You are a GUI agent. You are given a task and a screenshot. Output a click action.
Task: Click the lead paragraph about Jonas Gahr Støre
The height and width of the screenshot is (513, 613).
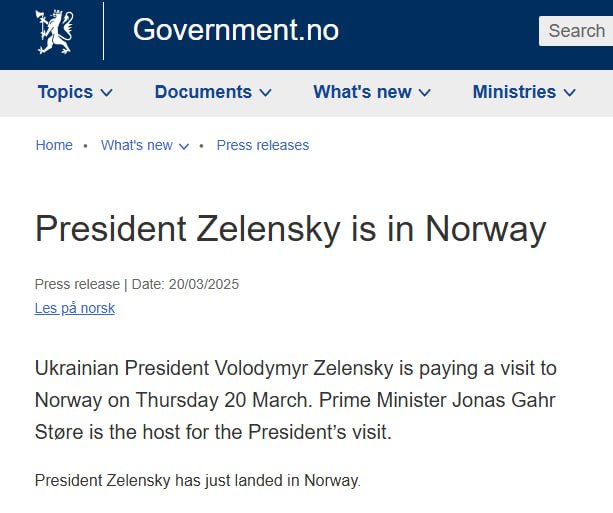(x=295, y=400)
